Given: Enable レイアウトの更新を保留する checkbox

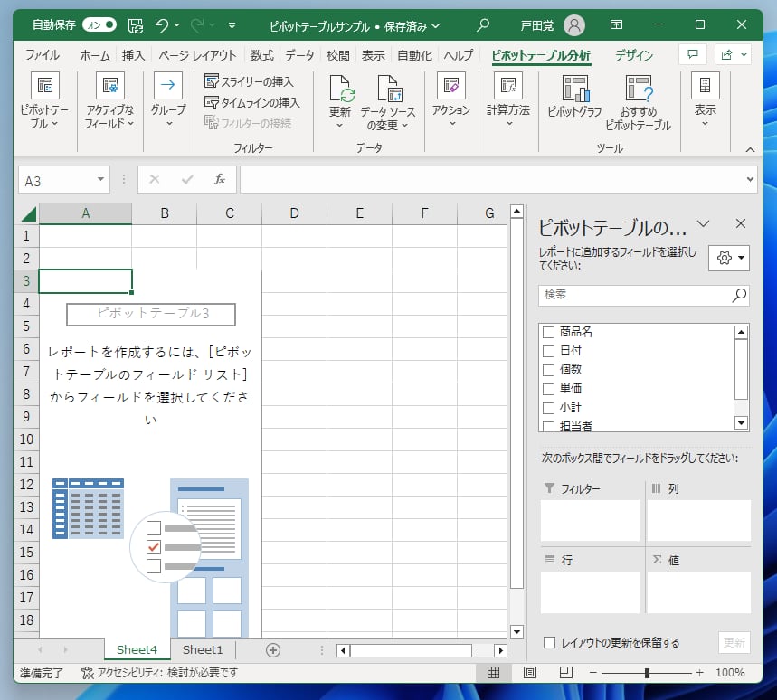Looking at the screenshot, I should click(549, 642).
